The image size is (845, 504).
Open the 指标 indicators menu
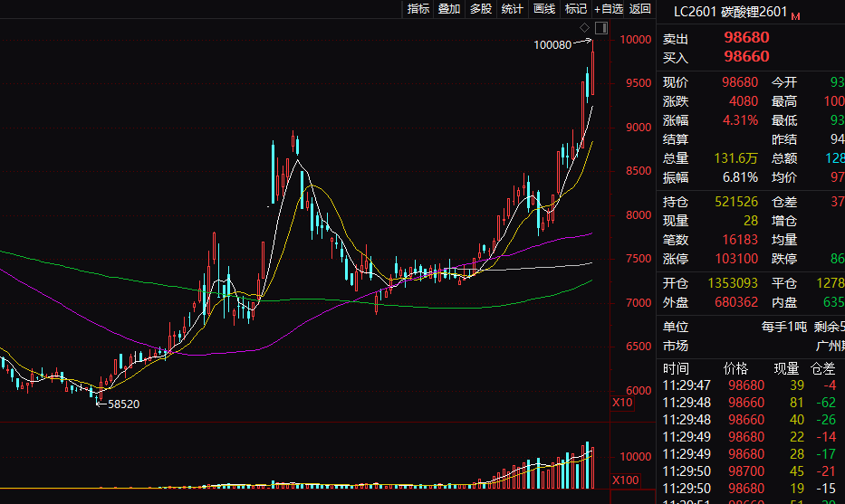(x=418, y=9)
